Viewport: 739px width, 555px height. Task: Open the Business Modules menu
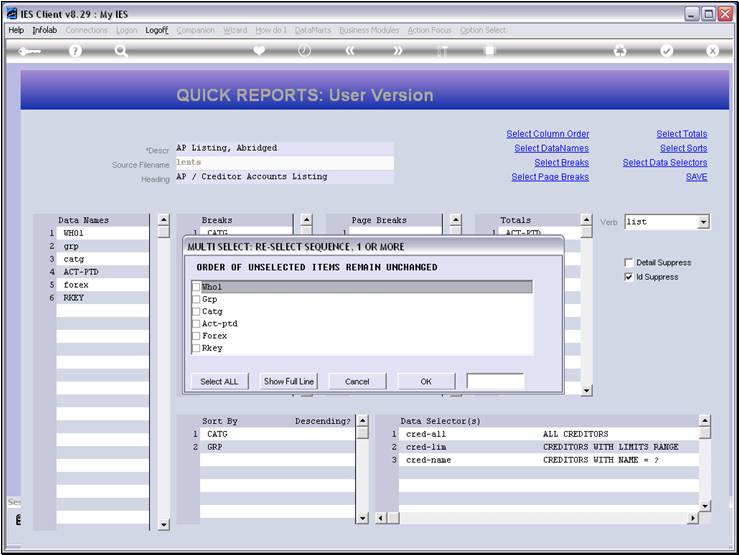pyautogui.click(x=369, y=30)
